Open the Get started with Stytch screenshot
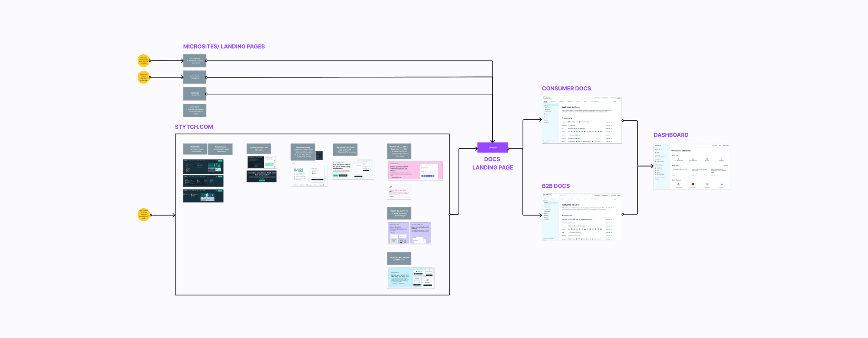This screenshot has width=868, height=338. 309,174
